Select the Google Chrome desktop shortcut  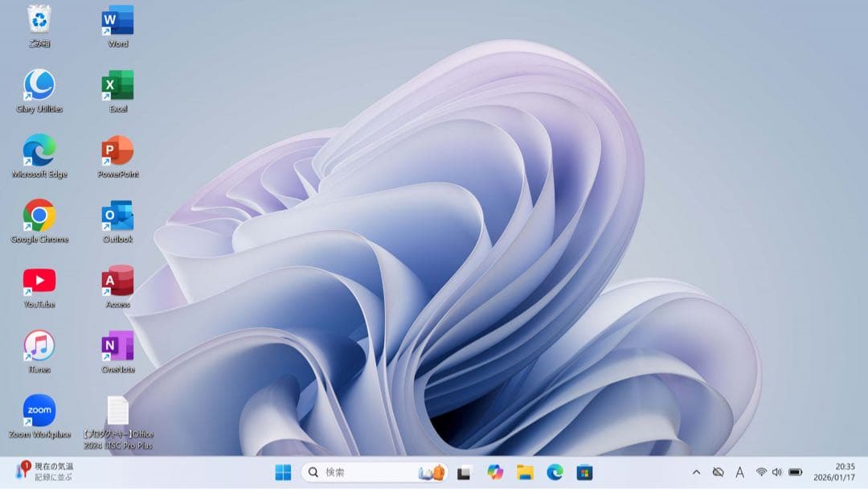click(39, 216)
